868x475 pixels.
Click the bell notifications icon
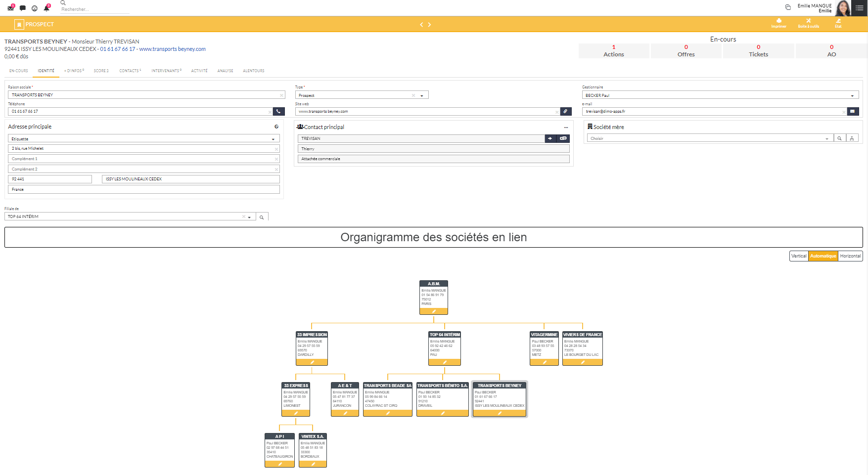click(46, 8)
